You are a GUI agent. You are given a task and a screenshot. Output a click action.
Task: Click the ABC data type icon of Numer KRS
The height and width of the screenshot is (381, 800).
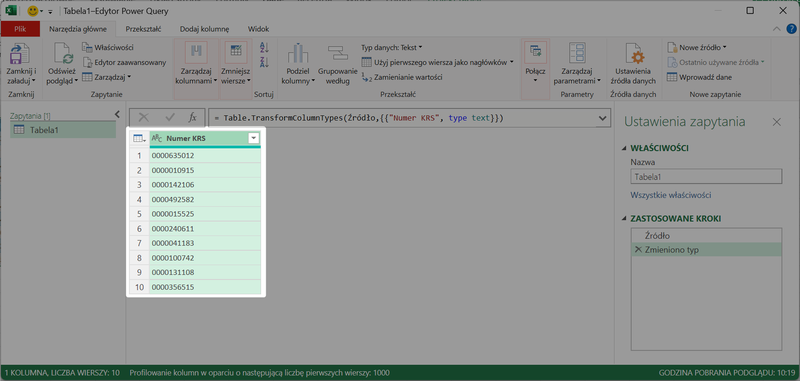tap(157, 138)
